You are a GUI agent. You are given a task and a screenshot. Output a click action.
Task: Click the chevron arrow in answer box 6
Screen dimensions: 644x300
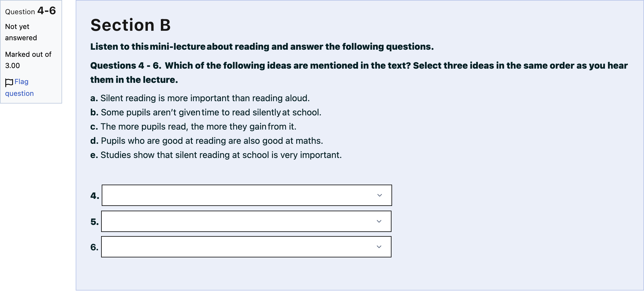pos(379,247)
